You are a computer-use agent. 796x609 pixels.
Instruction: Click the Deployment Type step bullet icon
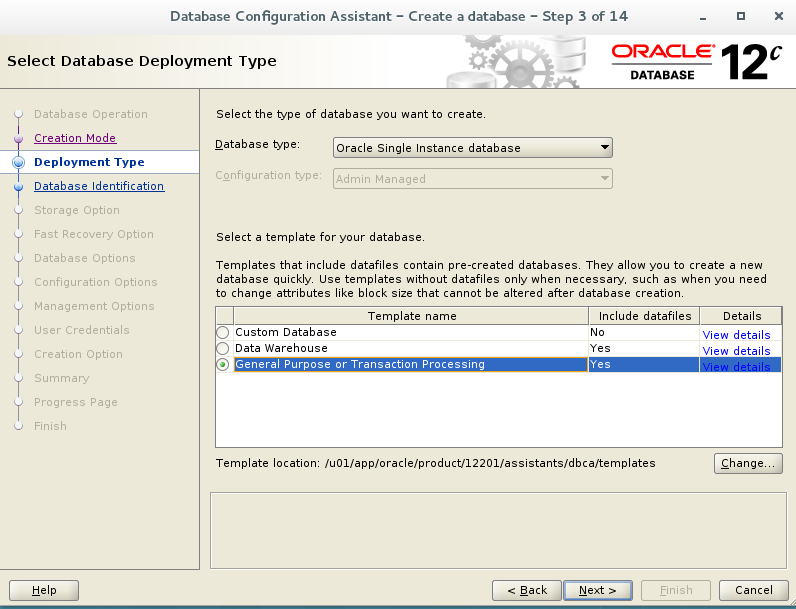coord(19,162)
